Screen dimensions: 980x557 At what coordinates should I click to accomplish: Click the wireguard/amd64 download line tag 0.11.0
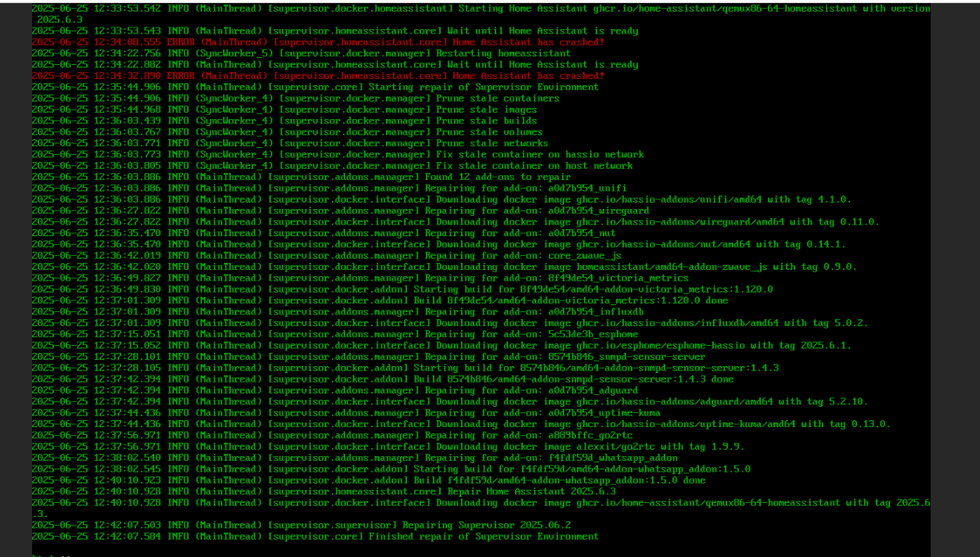[456, 222]
